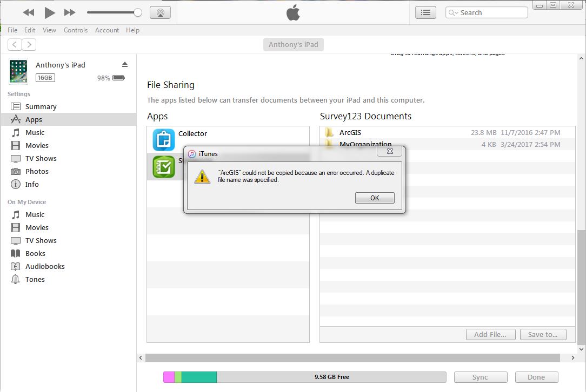Click the 16GB capacity label
Screen dimensions: 586x392
(45, 78)
